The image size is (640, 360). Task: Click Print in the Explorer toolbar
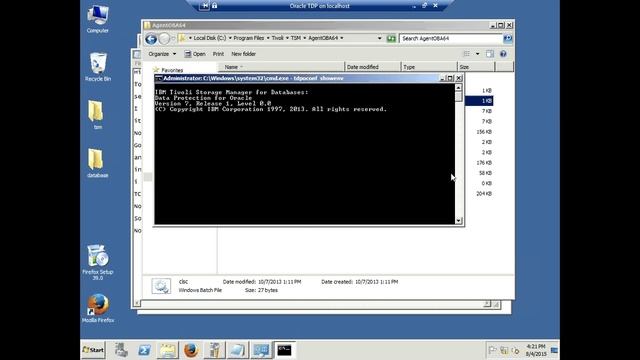(x=218, y=54)
